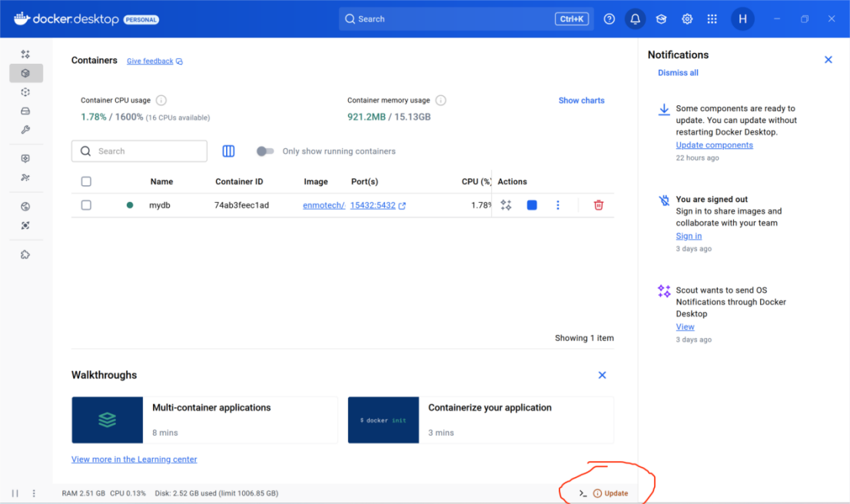Open the three-dot more actions for mydb
The width and height of the screenshot is (850, 504).
(558, 205)
